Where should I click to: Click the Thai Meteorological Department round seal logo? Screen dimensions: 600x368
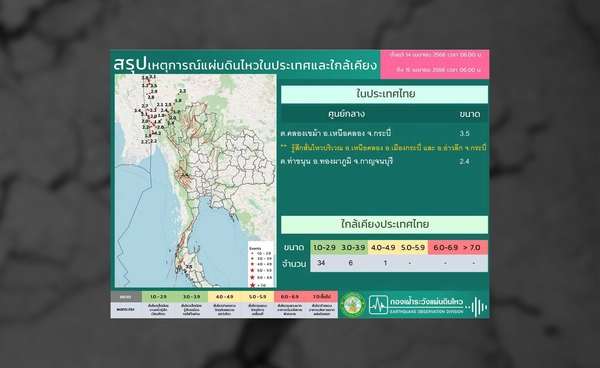[353, 305]
